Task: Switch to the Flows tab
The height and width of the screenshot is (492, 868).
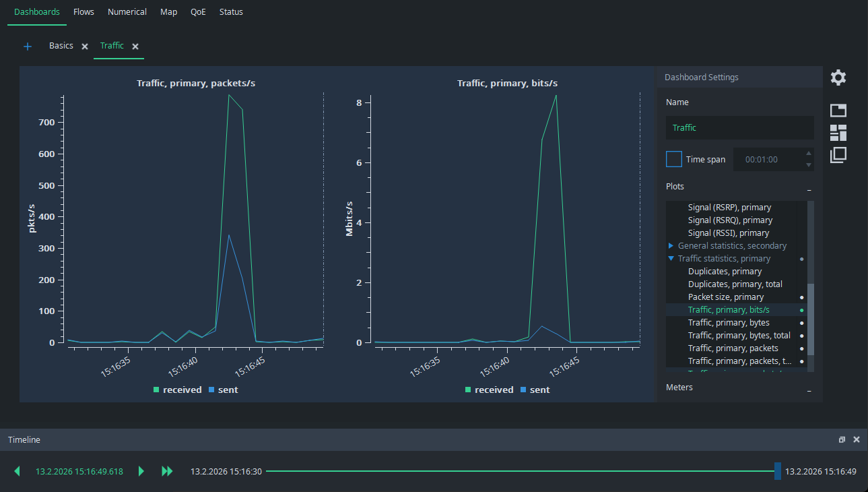Action: [84, 12]
